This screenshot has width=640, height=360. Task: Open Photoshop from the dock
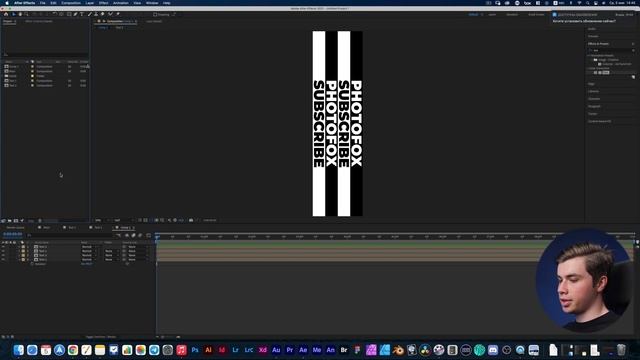pyautogui.click(x=195, y=350)
